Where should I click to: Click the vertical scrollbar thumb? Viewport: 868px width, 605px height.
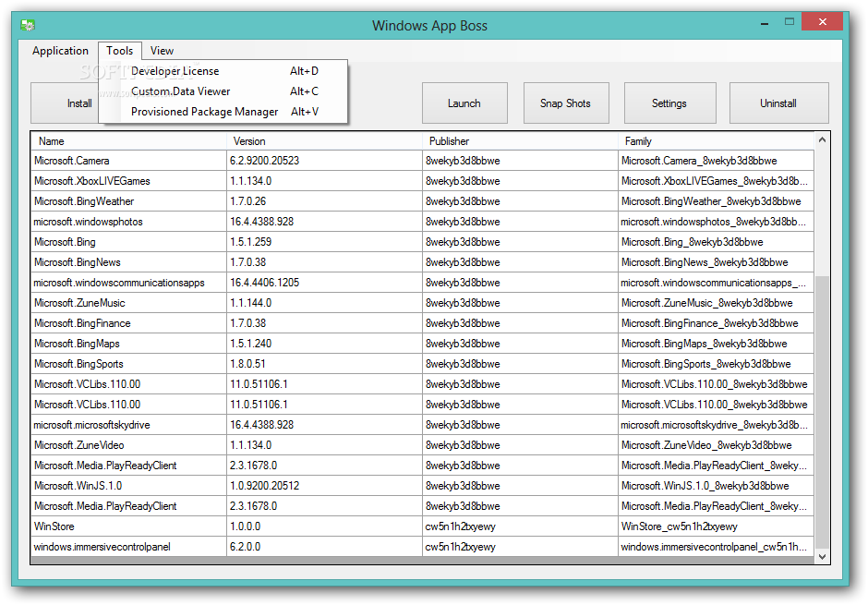[822, 412]
